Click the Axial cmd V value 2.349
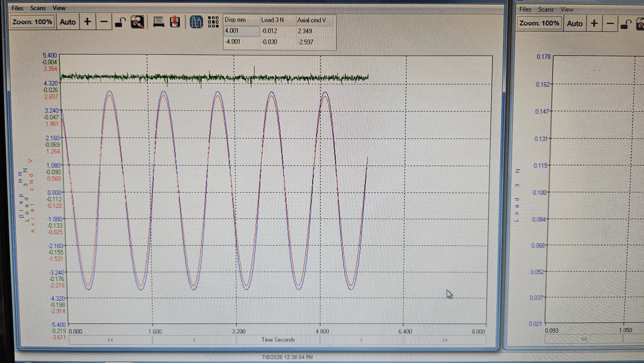Image resolution: width=644 pixels, height=363 pixels. [305, 31]
